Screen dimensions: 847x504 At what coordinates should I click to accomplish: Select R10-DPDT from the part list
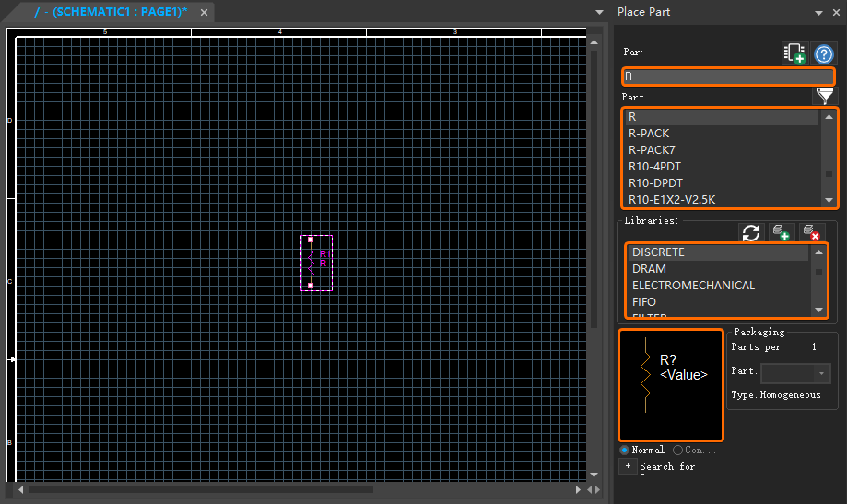pos(654,183)
